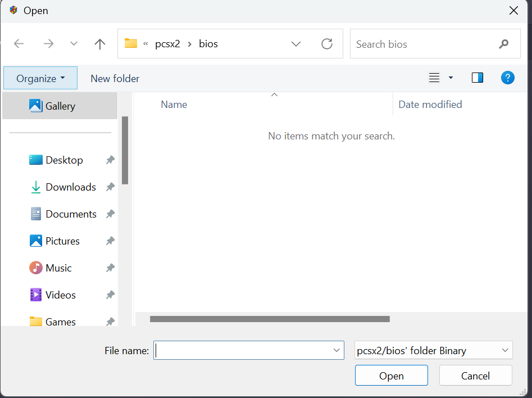Screen dimensions: 532x398
Task: Unpin Pictures using its pin icon
Action: (x=110, y=241)
